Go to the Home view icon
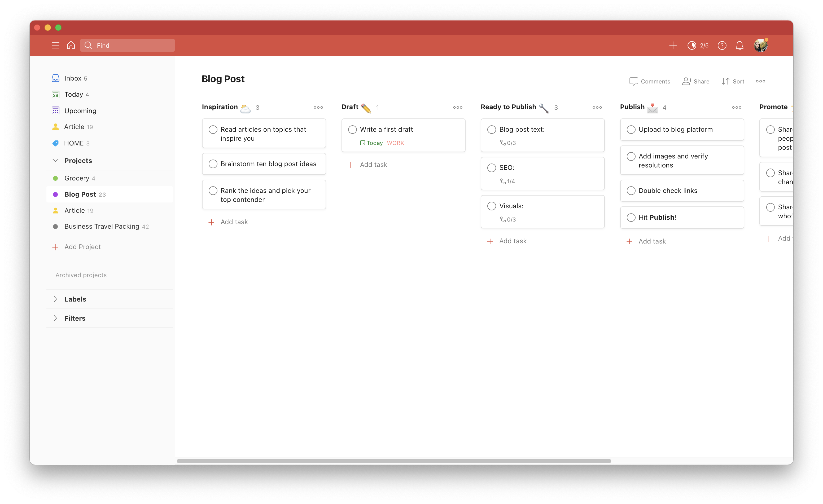Viewport: 823px width, 504px height. (71, 45)
